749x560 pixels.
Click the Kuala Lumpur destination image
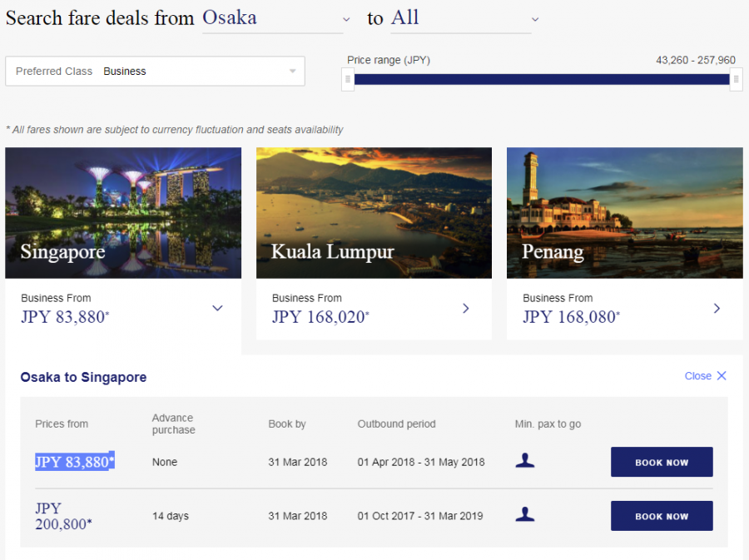(374, 212)
